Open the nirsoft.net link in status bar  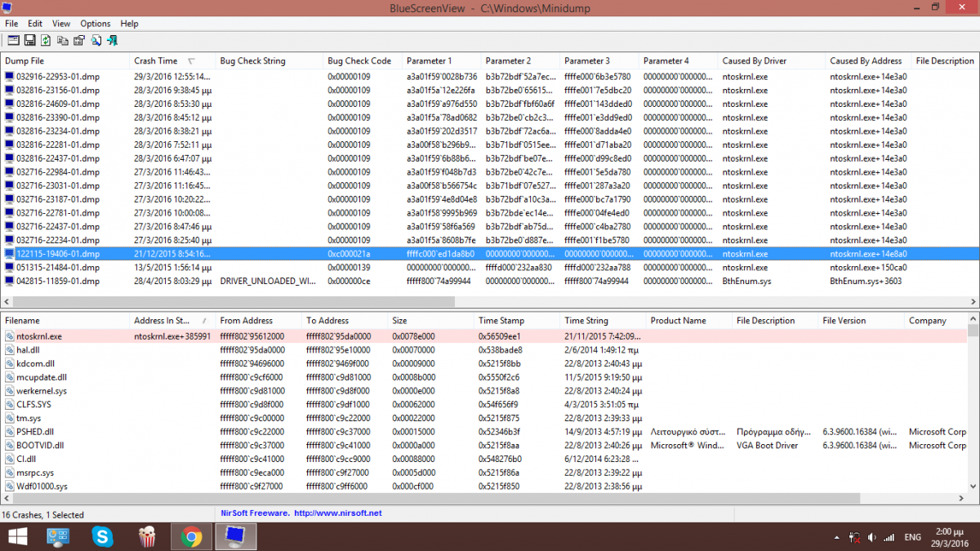(x=338, y=513)
